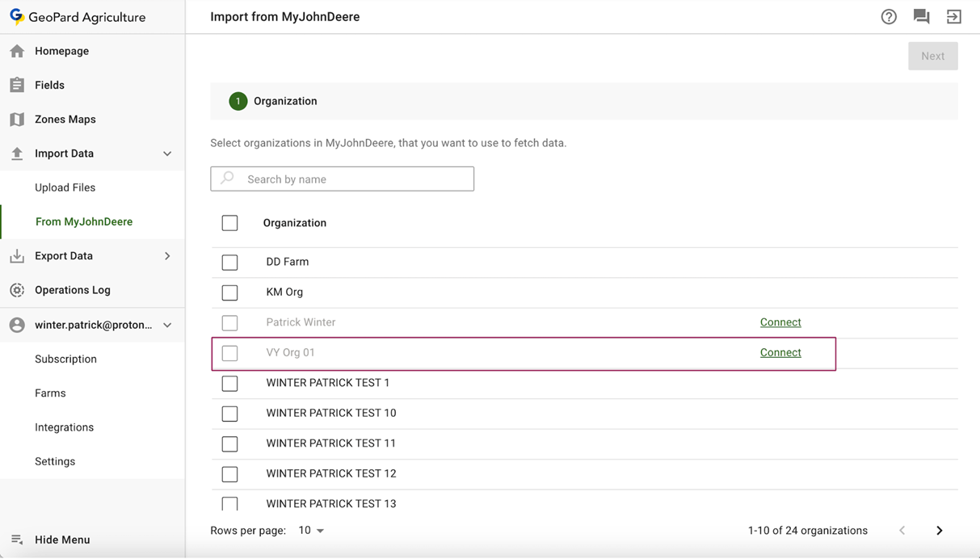This screenshot has width=980, height=559.
Task: Open the chat feedback icon
Action: (x=921, y=17)
